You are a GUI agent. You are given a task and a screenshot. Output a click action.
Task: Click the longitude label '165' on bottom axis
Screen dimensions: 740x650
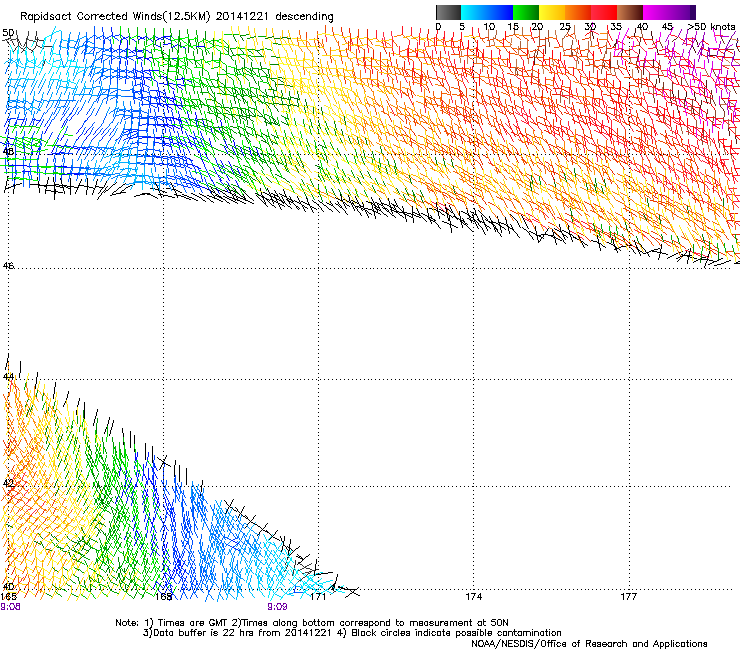tap(9, 596)
